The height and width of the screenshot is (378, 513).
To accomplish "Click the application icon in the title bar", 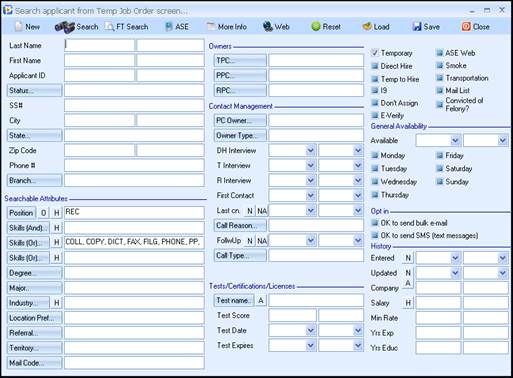I will (x=7, y=10).
